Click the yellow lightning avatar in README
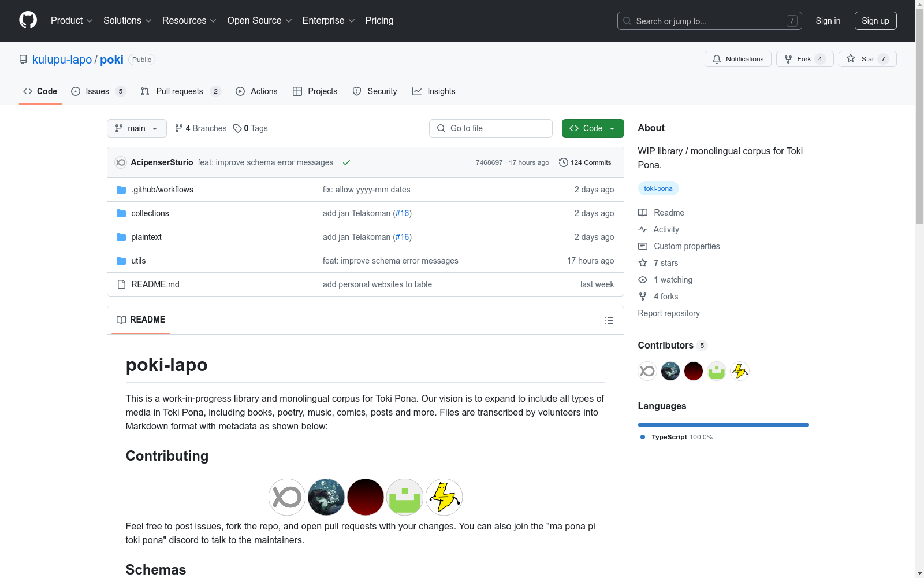This screenshot has height=578, width=924. pos(444,497)
